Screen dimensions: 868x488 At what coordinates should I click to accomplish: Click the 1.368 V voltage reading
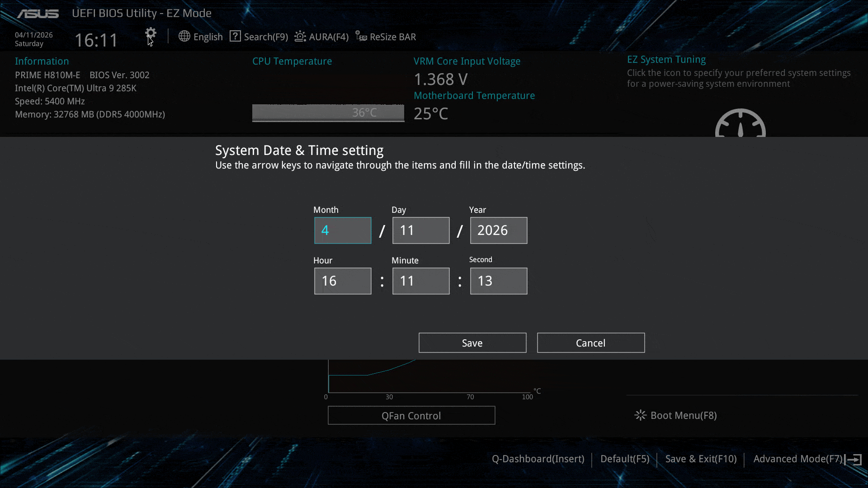pos(441,80)
